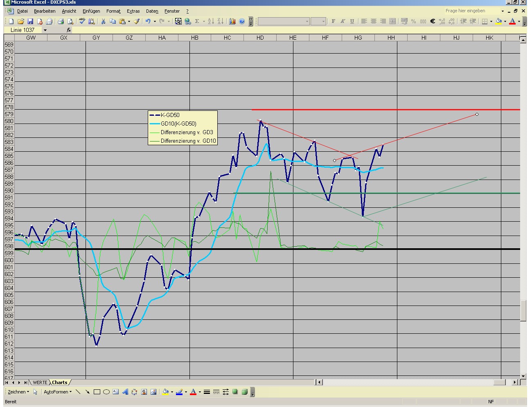Toggle underline formatting (U)
Image resolution: width=532 pixels, height=409 pixels.
pos(352,21)
